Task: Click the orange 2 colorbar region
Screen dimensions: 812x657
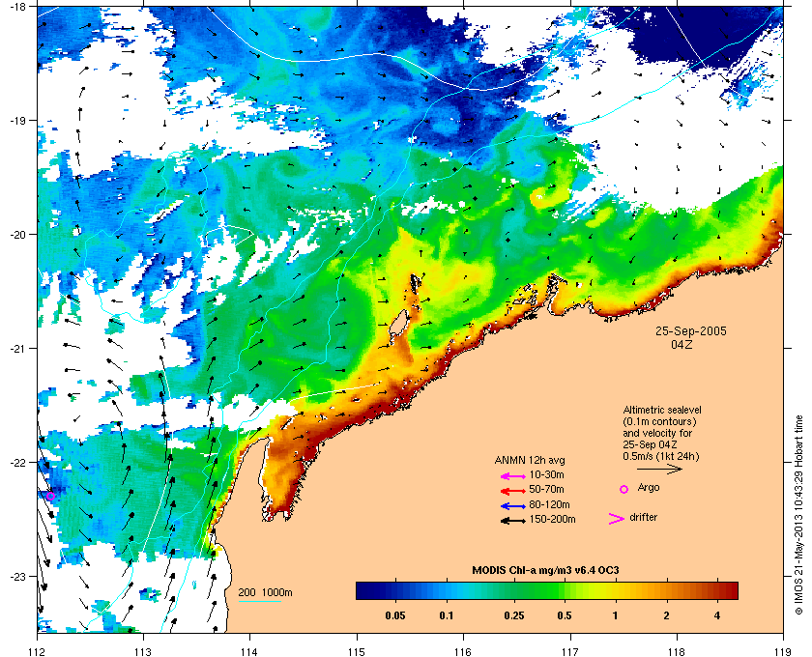Action: pos(666,590)
